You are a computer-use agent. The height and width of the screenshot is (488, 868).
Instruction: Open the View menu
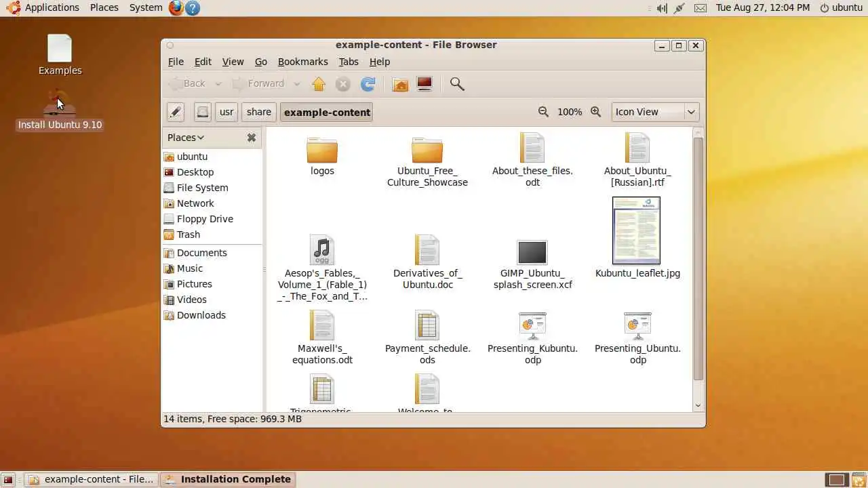coord(233,62)
